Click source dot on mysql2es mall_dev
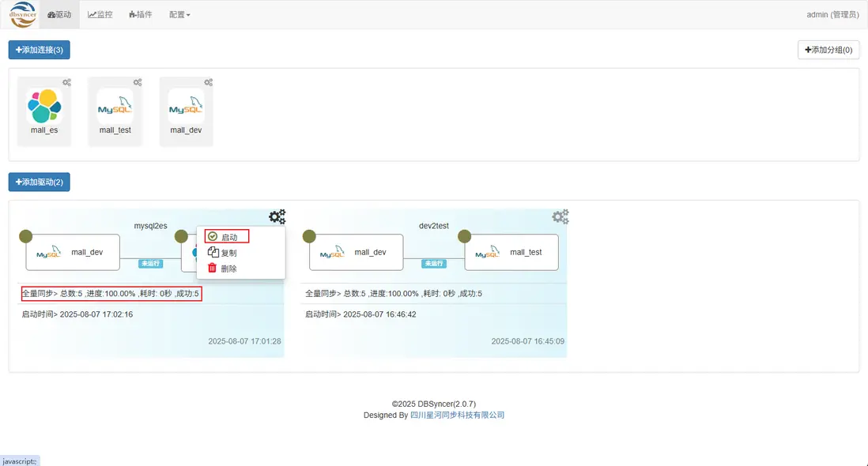The image size is (868, 466). pyautogui.click(x=26, y=237)
